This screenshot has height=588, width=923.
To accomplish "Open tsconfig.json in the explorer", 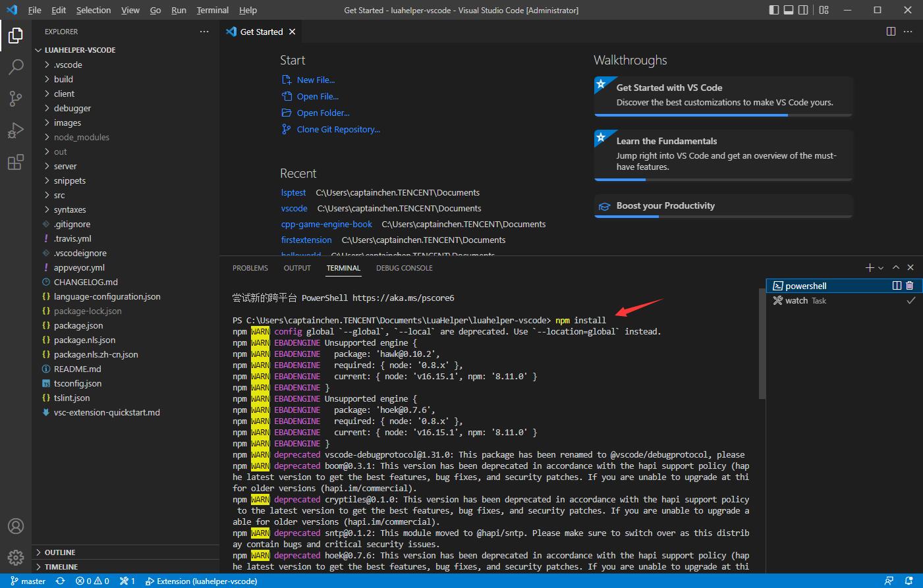I will click(x=125, y=383).
